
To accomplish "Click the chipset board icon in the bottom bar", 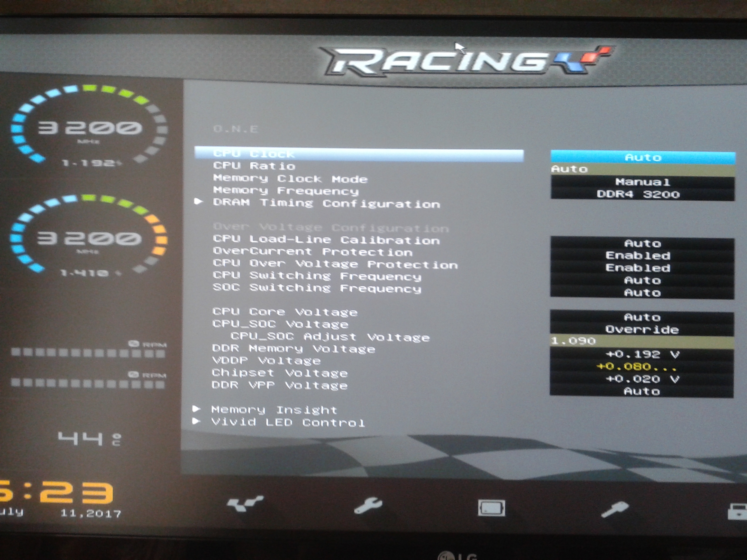I will 491,508.
